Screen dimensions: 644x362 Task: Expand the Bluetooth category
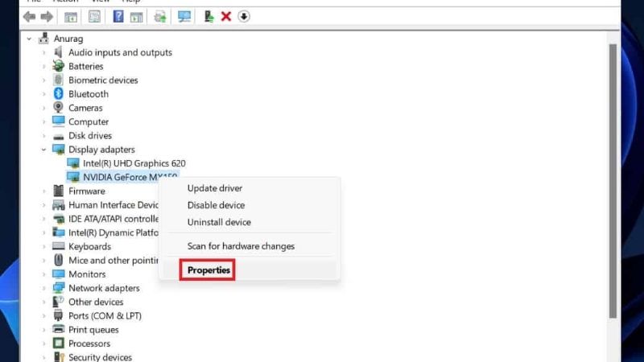(44, 94)
